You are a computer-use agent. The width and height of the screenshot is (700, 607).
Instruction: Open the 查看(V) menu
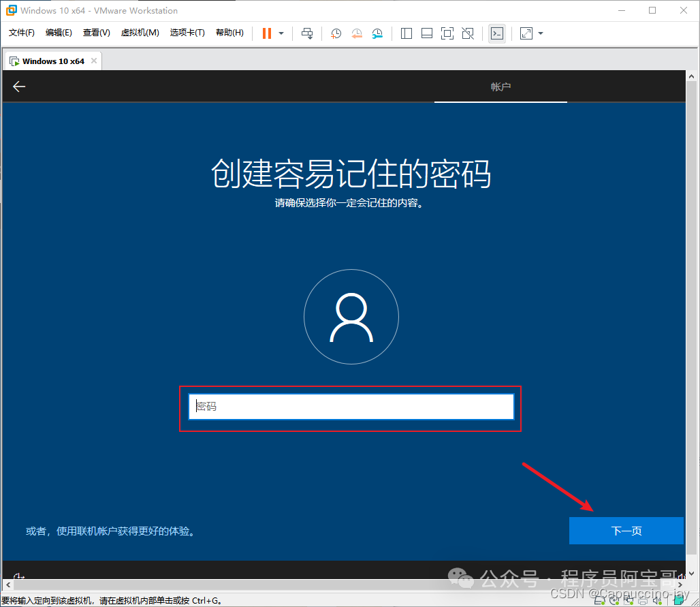[x=97, y=33]
